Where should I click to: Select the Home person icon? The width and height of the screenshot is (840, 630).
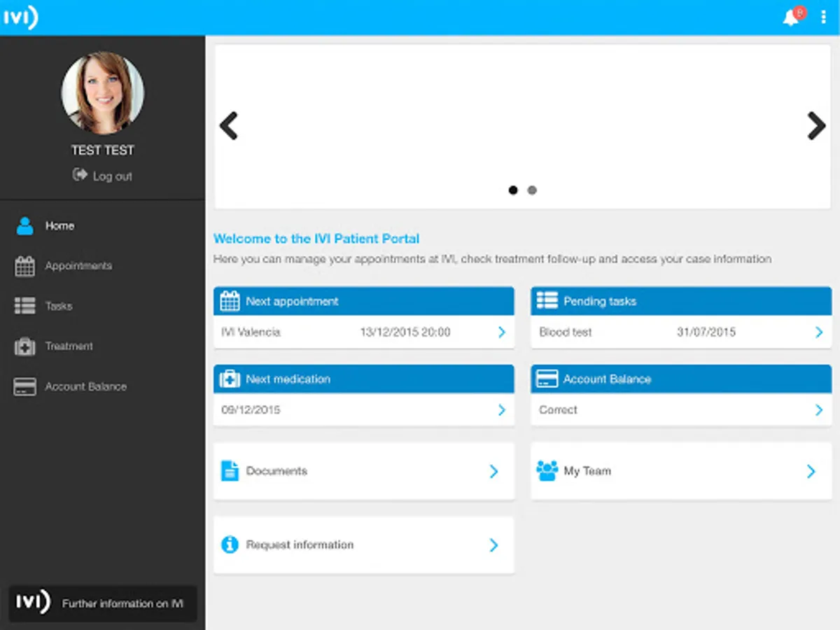24,225
